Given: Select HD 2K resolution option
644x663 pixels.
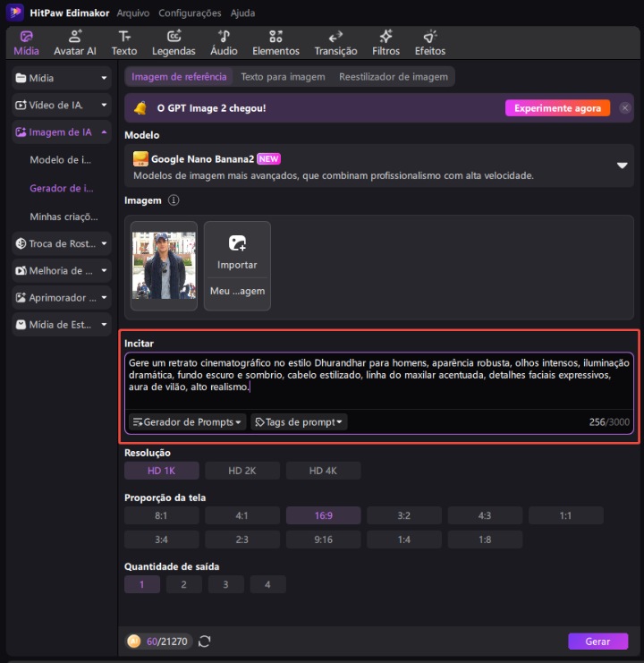Looking at the screenshot, I should (241, 471).
